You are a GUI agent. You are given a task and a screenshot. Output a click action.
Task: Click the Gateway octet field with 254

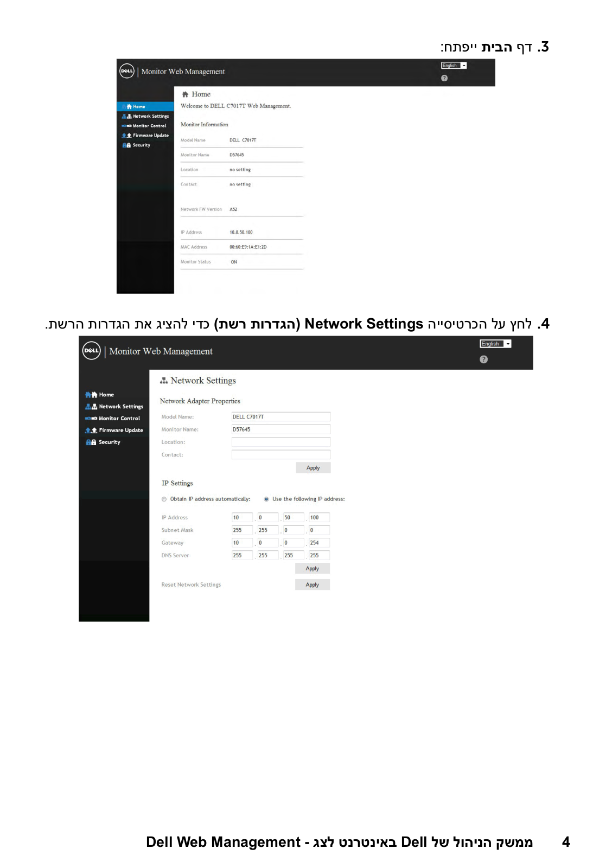point(319,543)
